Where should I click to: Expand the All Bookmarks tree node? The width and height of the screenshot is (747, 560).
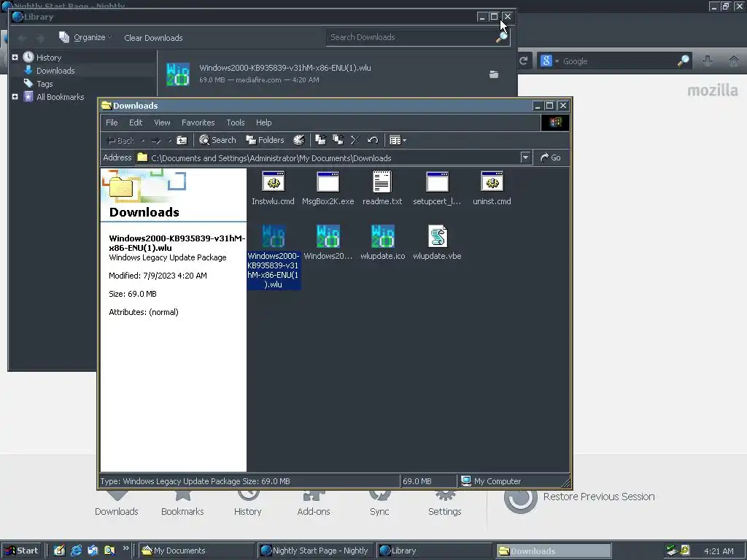coord(15,97)
